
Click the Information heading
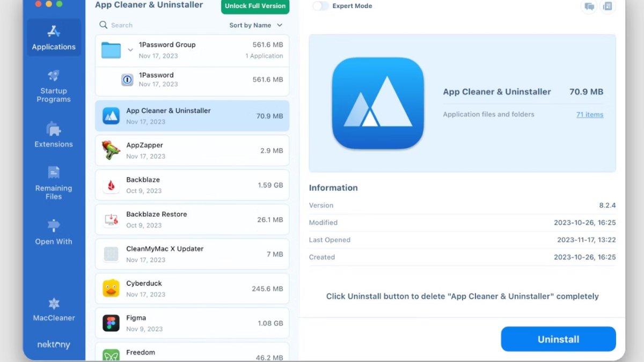pyautogui.click(x=333, y=188)
